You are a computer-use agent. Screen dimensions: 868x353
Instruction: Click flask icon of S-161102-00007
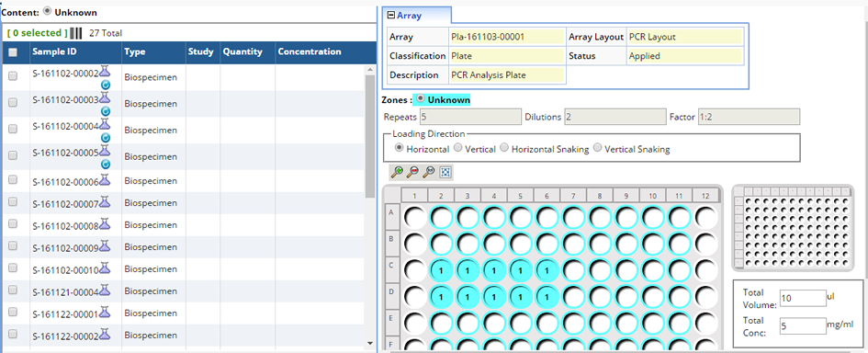point(105,201)
